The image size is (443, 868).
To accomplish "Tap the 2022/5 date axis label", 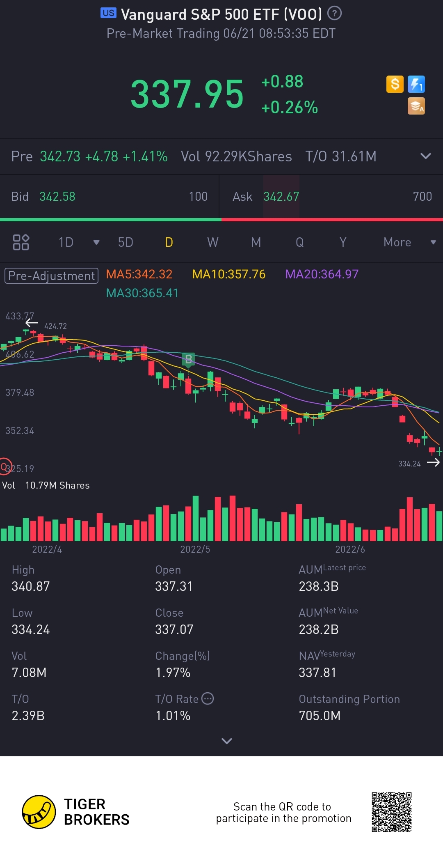I will click(x=195, y=549).
